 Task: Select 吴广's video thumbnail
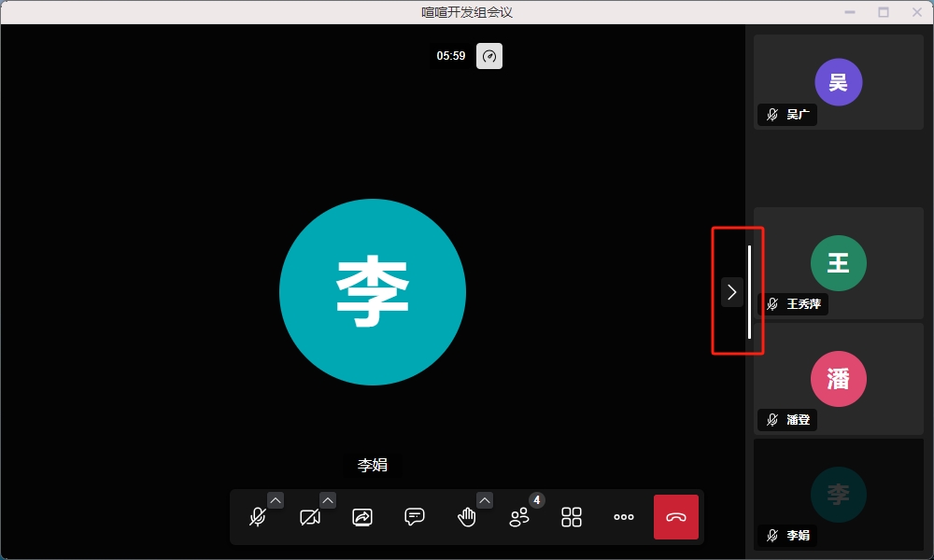coord(838,82)
